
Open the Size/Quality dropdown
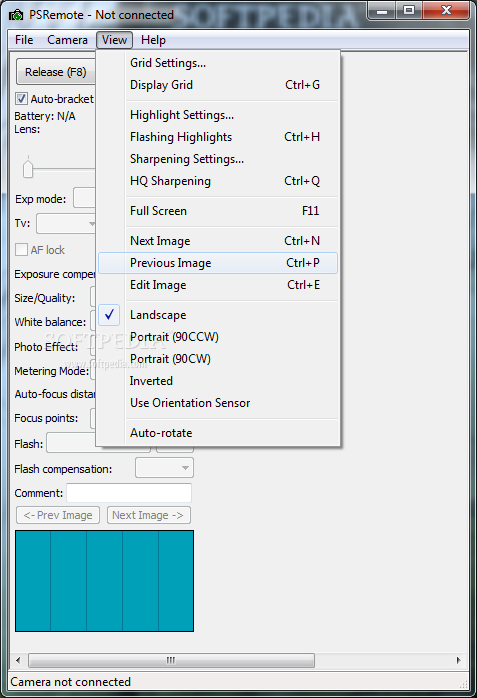pyautogui.click(x=93, y=297)
